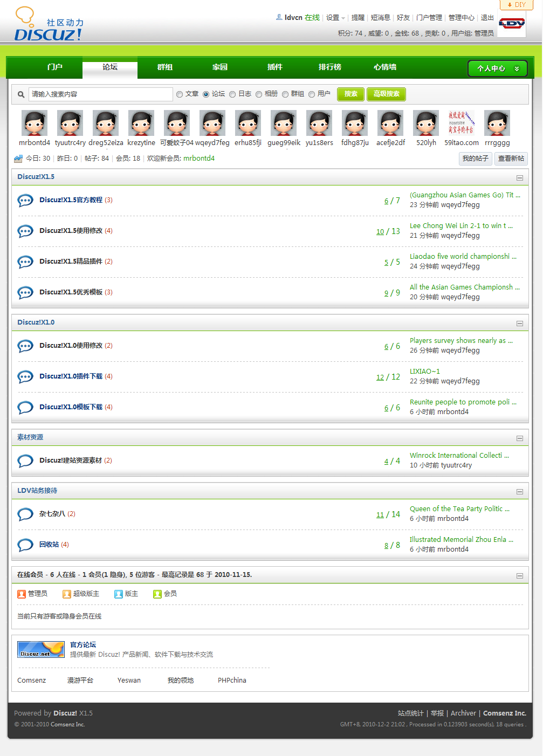Collapse the 在线会员 section

click(x=520, y=576)
